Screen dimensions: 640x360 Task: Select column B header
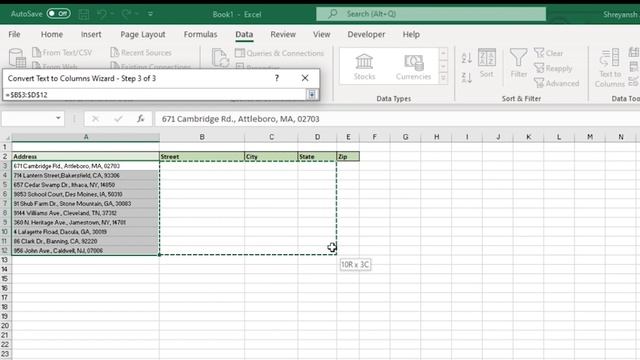(202, 137)
